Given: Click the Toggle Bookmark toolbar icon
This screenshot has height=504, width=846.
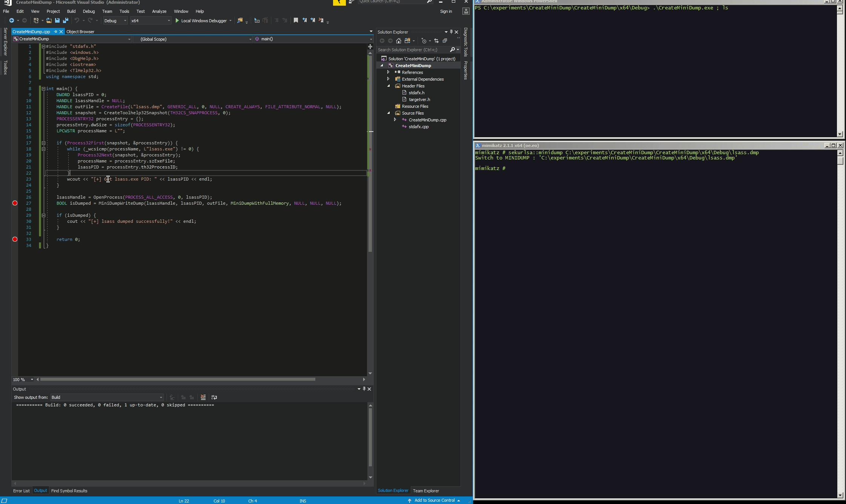Looking at the screenshot, I should tap(296, 20).
